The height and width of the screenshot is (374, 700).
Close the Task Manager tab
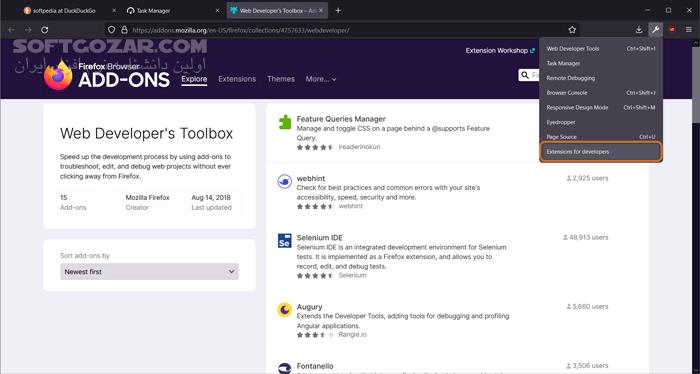click(x=217, y=10)
